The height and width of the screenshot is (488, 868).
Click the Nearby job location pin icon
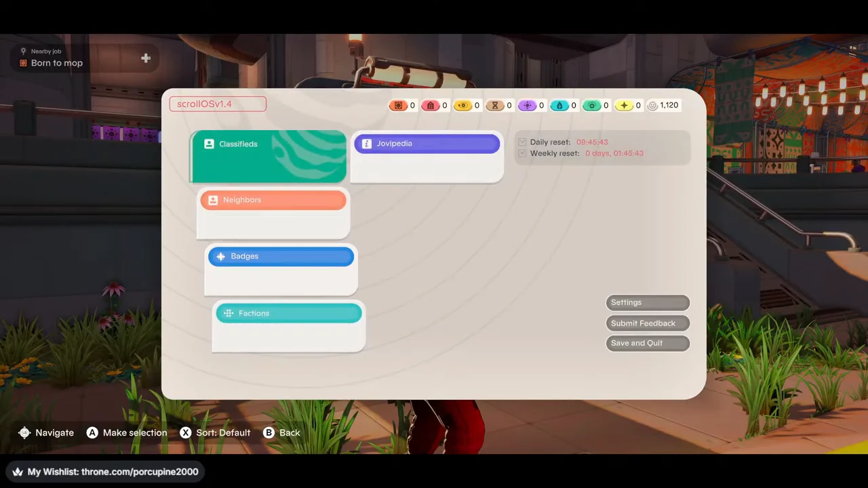[23, 52]
